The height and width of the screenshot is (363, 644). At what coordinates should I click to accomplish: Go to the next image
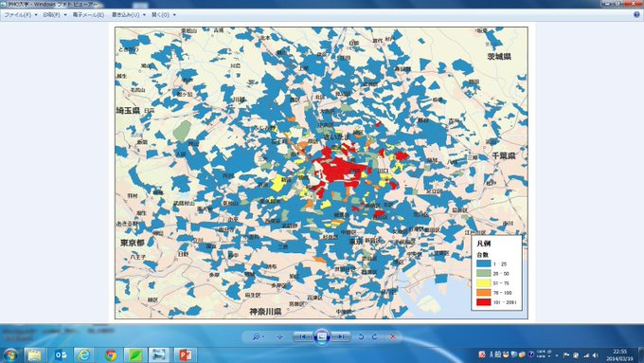(341, 336)
